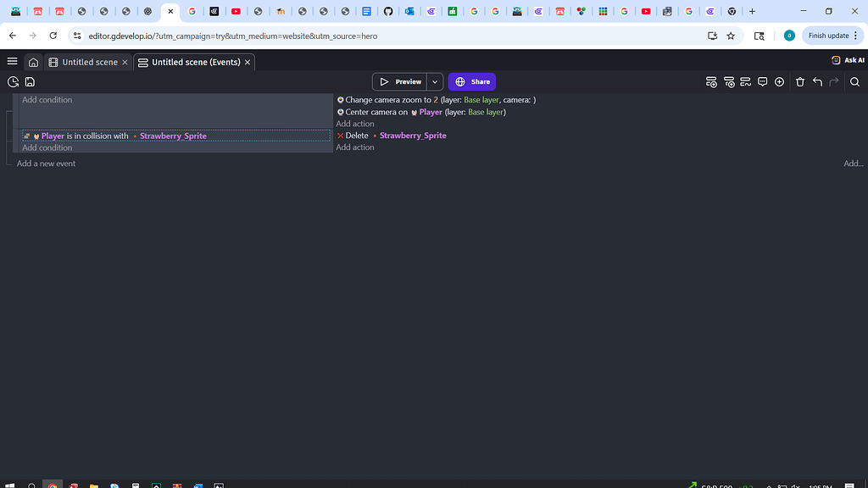Screen dimensions: 868x488
Task: Select the Home tab
Action: (x=33, y=62)
